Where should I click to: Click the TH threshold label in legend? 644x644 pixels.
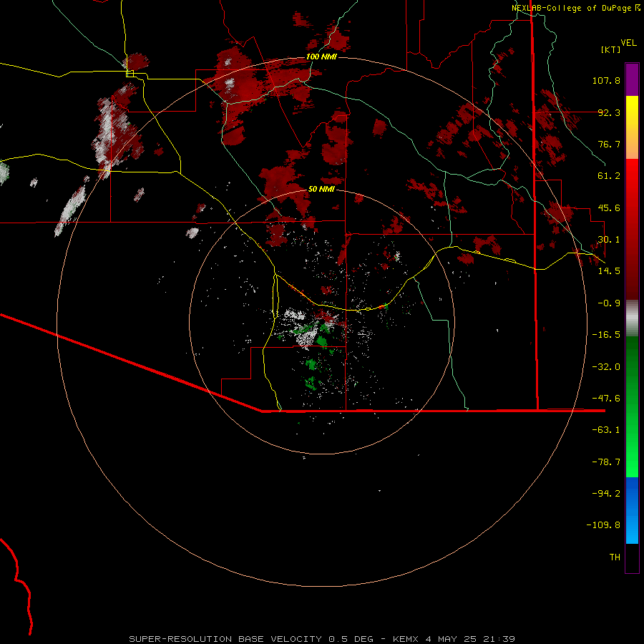(x=615, y=557)
